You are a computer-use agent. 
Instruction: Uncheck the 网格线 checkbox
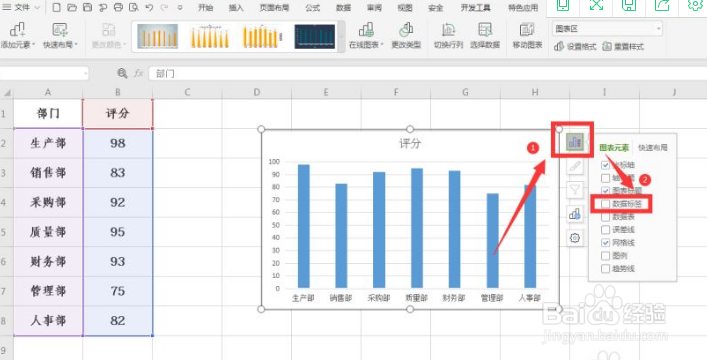click(606, 243)
